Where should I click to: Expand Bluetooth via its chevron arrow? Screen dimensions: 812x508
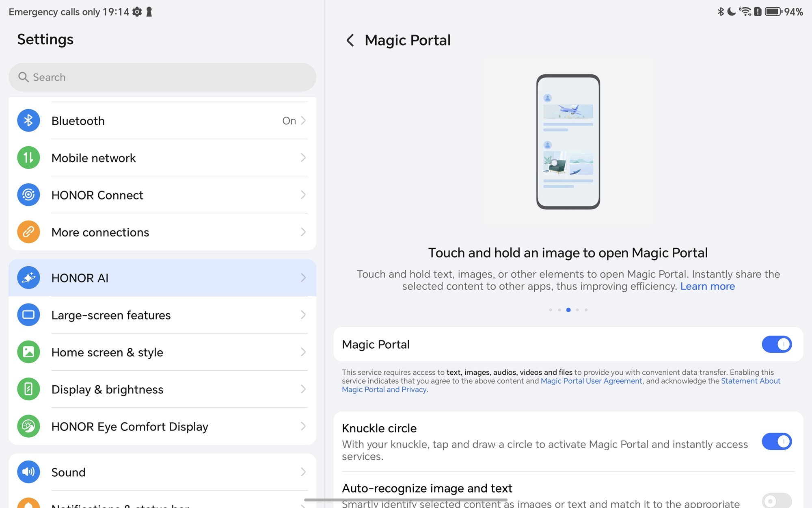pyautogui.click(x=303, y=121)
